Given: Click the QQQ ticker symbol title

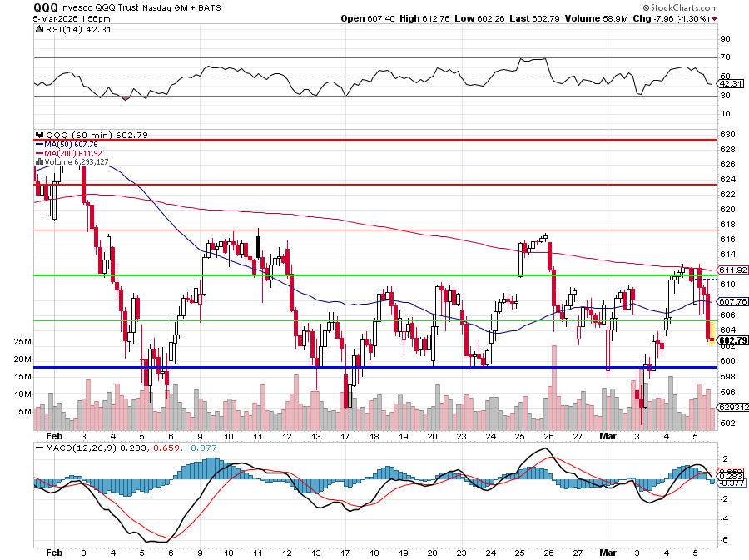Looking at the screenshot, I should (46, 7).
